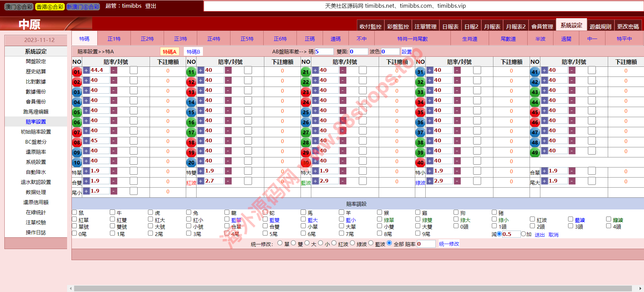Click plus icon beside 紅波 odds
The image size is (644, 292).
(201, 181)
